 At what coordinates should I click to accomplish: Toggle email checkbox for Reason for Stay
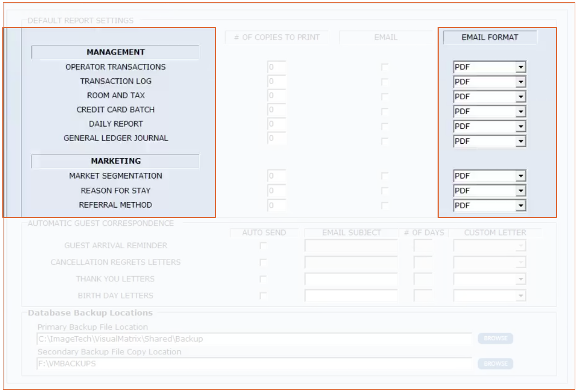(384, 191)
